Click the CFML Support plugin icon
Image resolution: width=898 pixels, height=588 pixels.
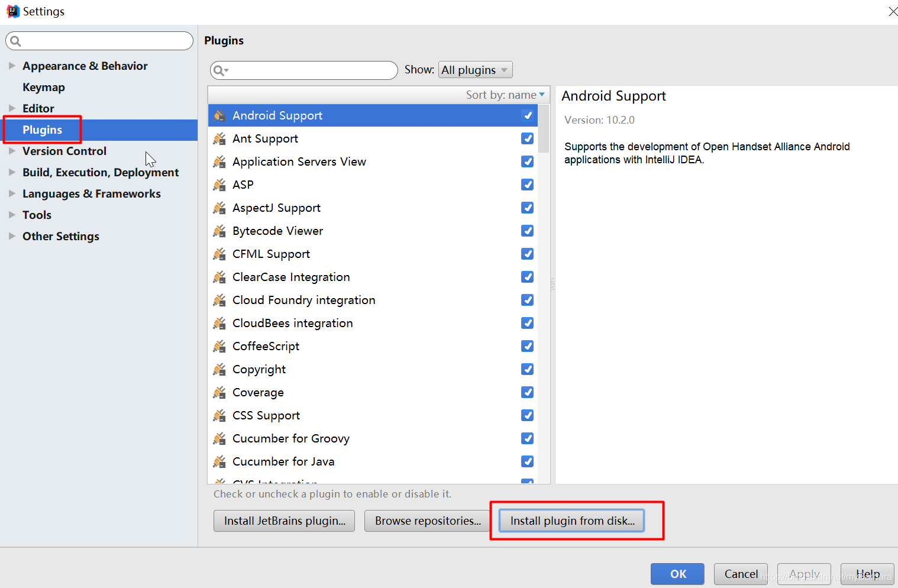pyautogui.click(x=219, y=254)
